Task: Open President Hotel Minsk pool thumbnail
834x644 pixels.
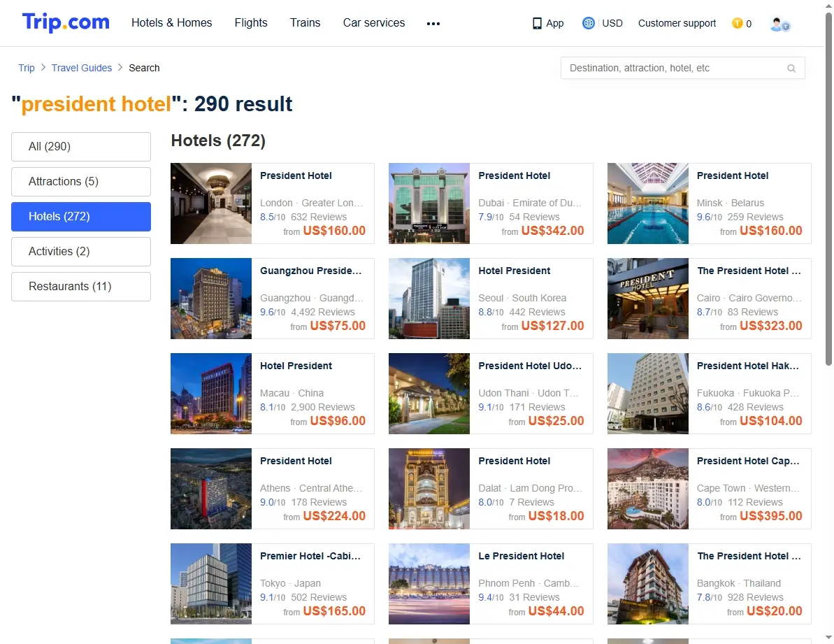Action: 648,203
